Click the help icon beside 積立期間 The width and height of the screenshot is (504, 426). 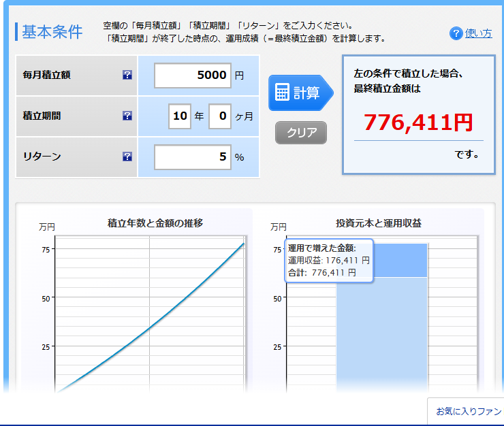(127, 116)
